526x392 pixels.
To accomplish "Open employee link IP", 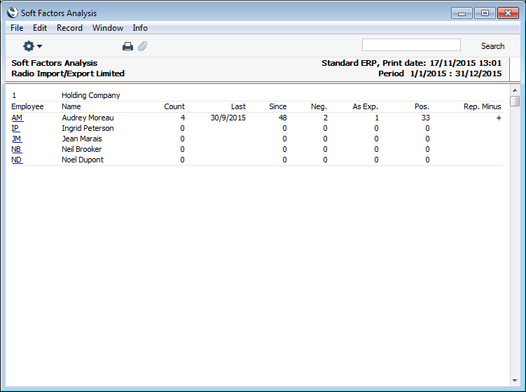I will tap(15, 128).
